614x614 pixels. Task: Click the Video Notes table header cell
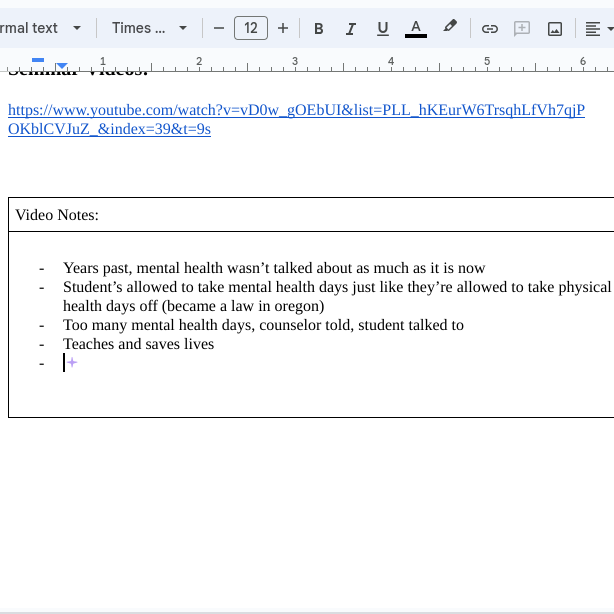coord(57,215)
